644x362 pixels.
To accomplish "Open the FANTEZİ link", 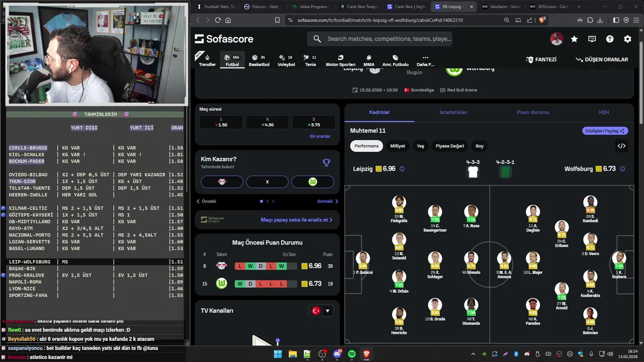I will [x=541, y=59].
